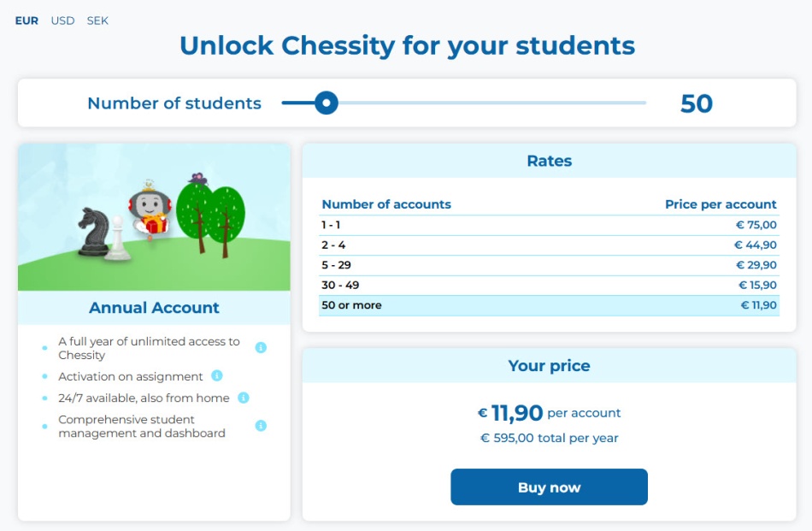Click info icon next to student management dashboard
Viewport: 812px width, 531px height.
click(x=261, y=426)
